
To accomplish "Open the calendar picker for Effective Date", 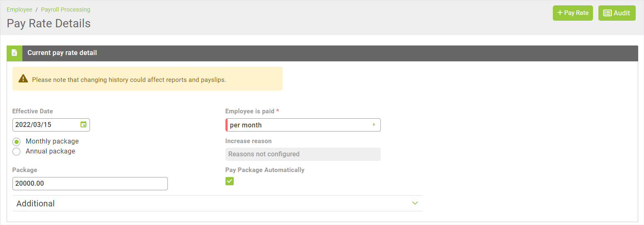I will [x=83, y=124].
